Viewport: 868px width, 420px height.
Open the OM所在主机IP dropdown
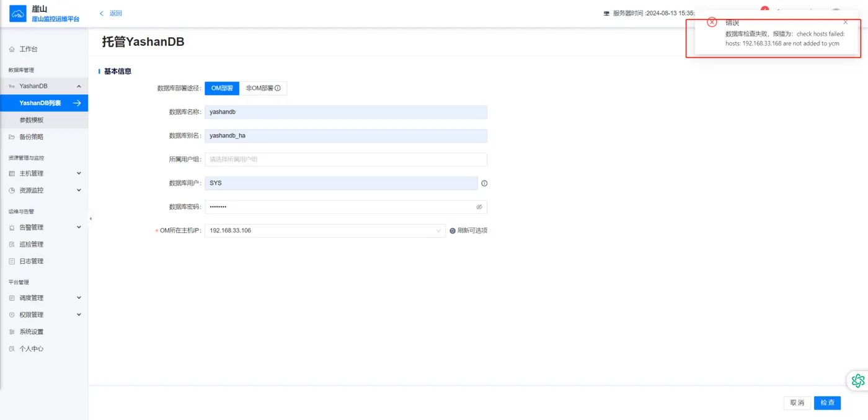click(x=325, y=230)
